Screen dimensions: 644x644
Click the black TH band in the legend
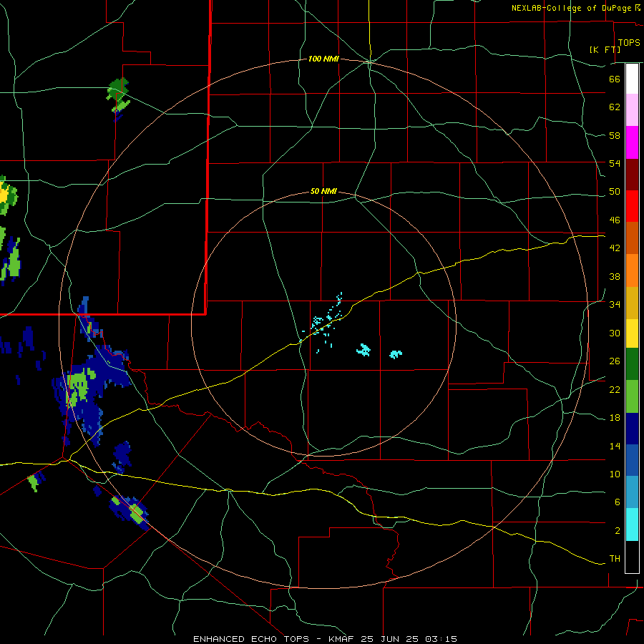[x=632, y=557]
